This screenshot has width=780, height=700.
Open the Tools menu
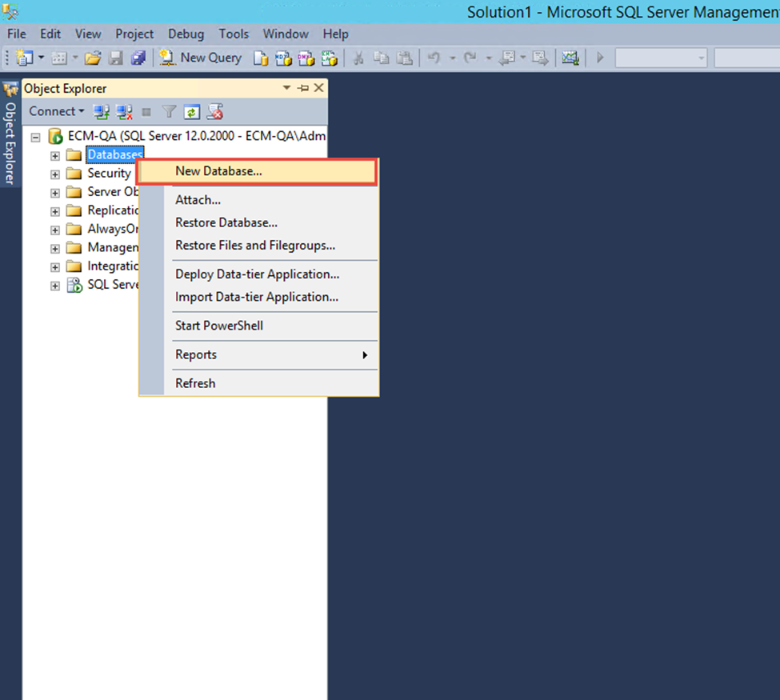click(x=234, y=34)
